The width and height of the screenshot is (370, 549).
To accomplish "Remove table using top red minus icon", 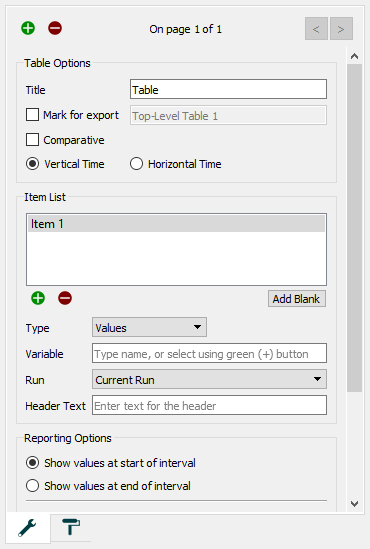I will coord(55,28).
